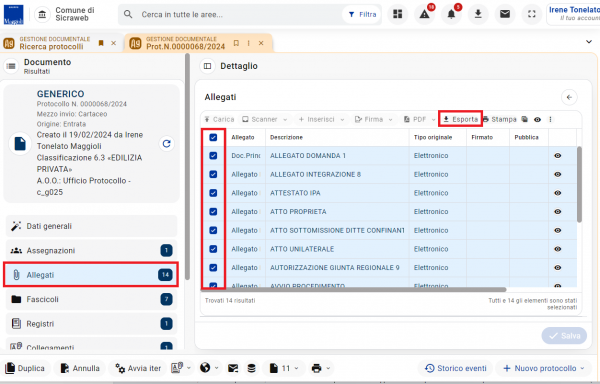Open the Prot.N.0000068/2024 tab options menu
This screenshot has height=384, width=600.
point(249,43)
